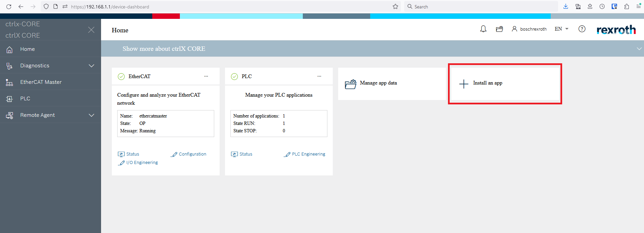This screenshot has width=644, height=233.
Task: Expand the Remote Agent sidebar menu
Action: (91, 115)
